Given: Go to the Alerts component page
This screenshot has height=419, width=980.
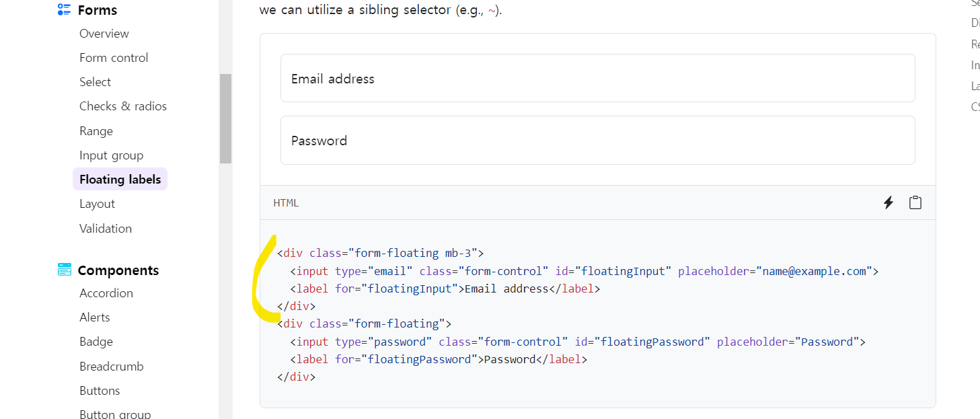Looking at the screenshot, I should pyautogui.click(x=95, y=317).
